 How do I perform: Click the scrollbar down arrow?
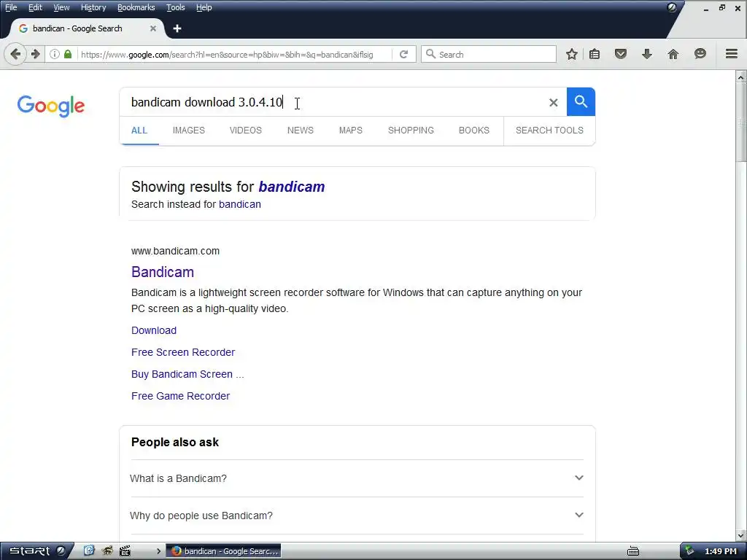(x=741, y=536)
